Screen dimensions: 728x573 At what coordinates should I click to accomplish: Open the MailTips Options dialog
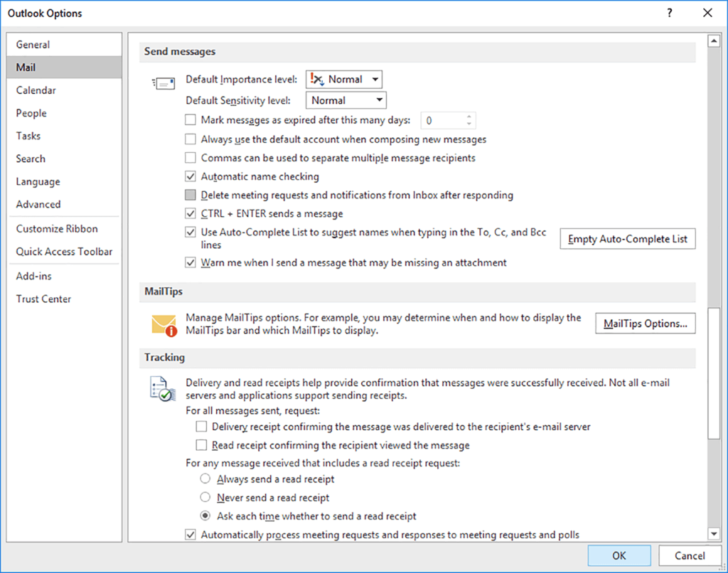(x=645, y=323)
